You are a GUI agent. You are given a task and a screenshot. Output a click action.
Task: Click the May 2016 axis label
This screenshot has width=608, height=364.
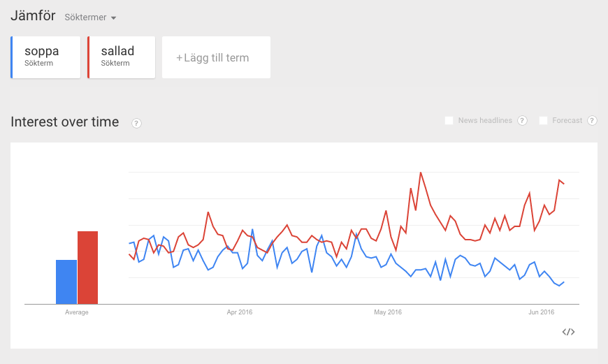(388, 312)
